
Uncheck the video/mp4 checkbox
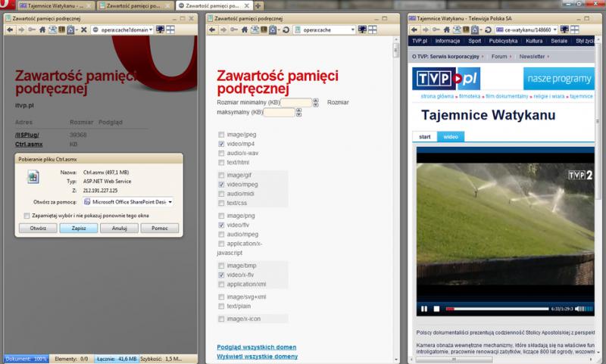(221, 144)
